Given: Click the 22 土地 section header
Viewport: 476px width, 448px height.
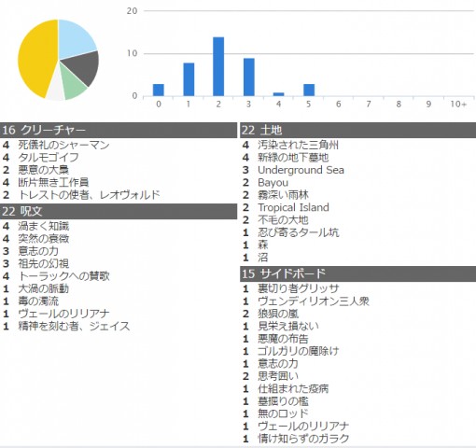Looking at the screenshot, I should point(358,130).
